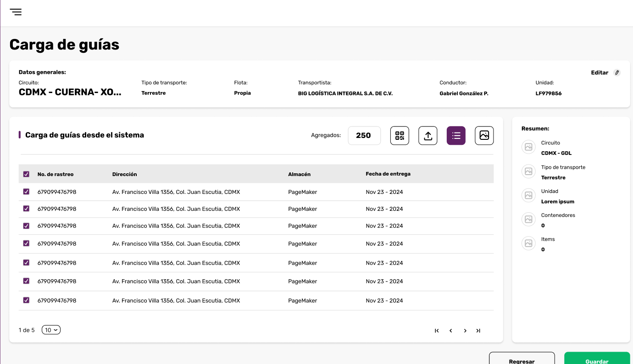Open the rows-per-page dropdown showing 10
This screenshot has height=364, width=633.
(x=51, y=330)
